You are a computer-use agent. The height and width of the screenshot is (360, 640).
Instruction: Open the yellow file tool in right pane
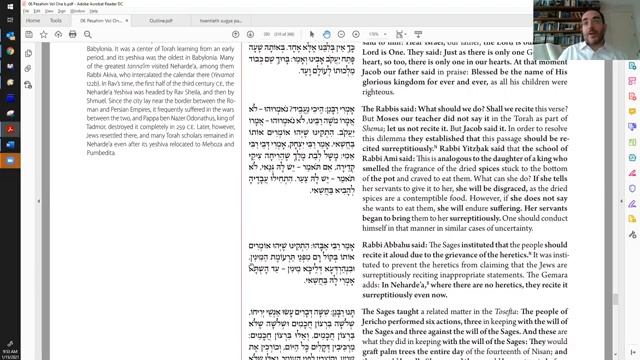click(632, 219)
